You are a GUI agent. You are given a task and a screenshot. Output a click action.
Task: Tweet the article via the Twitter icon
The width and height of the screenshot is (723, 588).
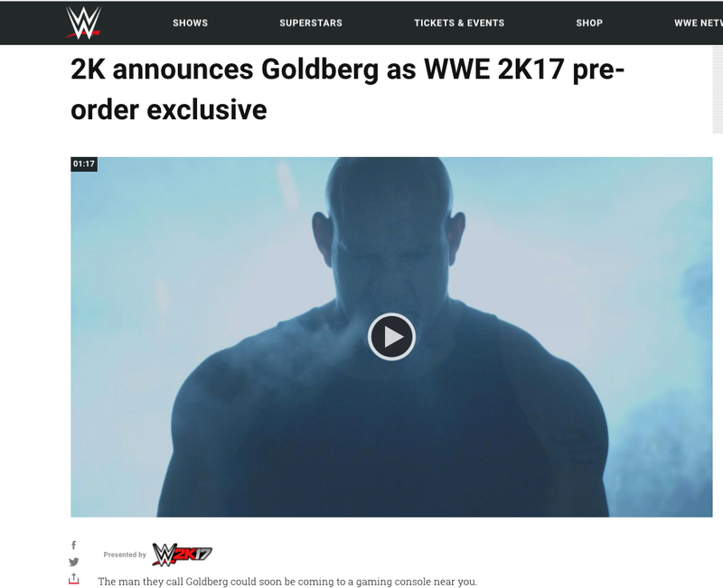pyautogui.click(x=74, y=562)
